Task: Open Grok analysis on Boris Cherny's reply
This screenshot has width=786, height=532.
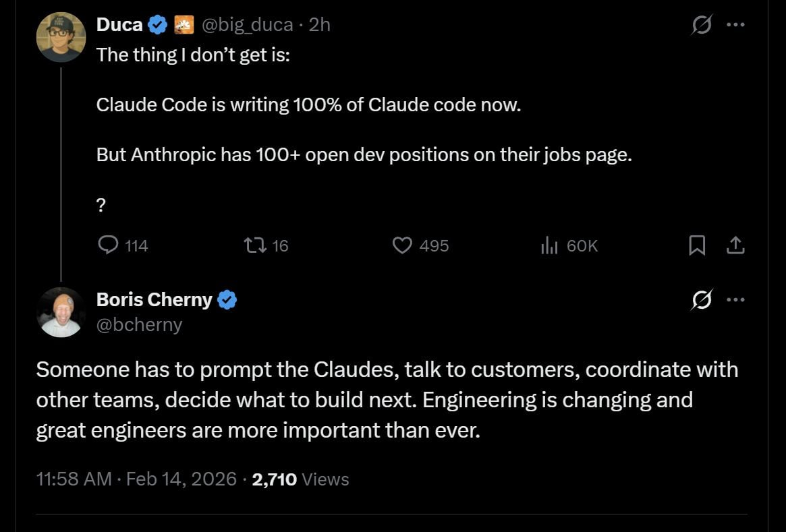Action: 702,300
